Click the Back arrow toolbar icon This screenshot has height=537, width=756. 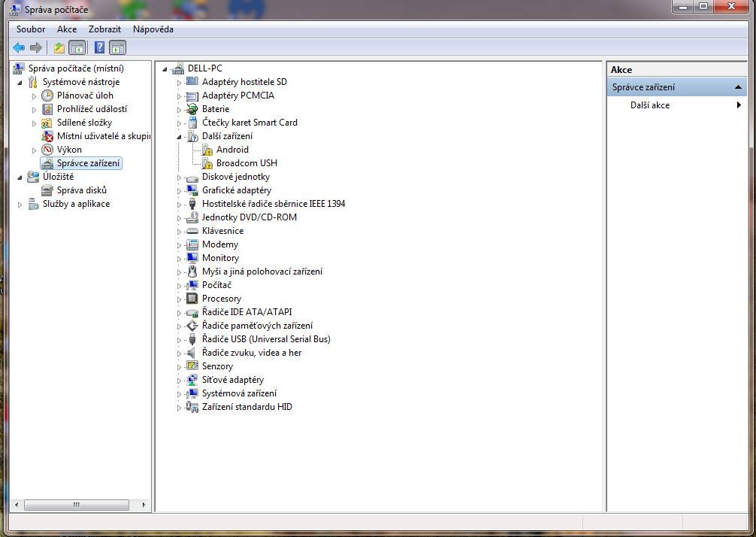(x=19, y=48)
